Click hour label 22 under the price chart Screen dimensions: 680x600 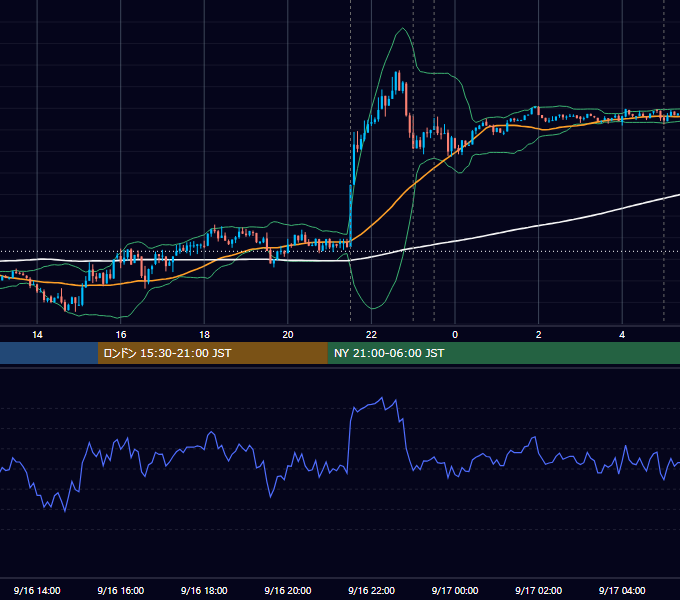pos(371,335)
